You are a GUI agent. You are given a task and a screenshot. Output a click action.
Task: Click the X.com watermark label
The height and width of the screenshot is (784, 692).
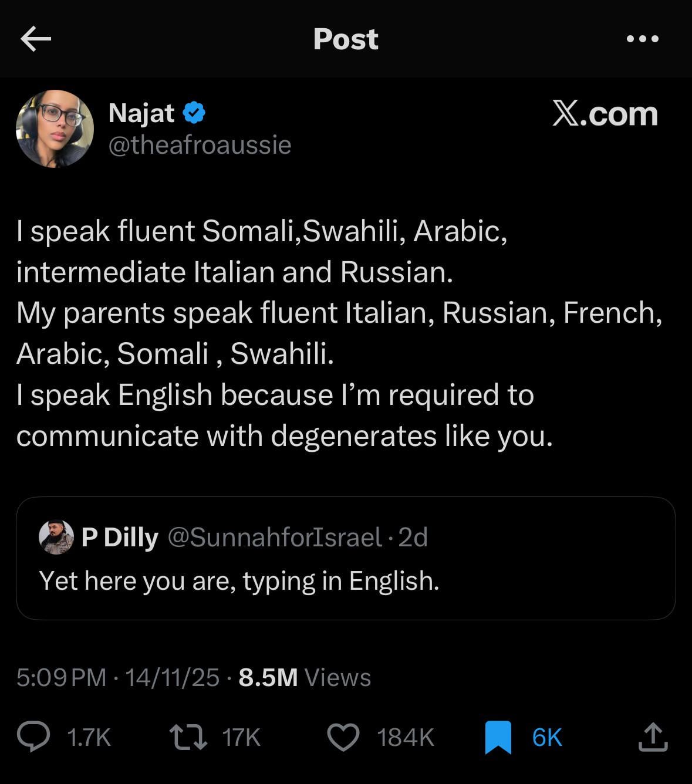[605, 113]
